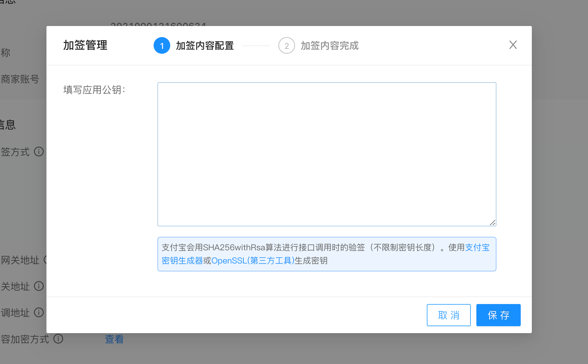Click the 加签内容完成 step label
This screenshot has width=588, height=364.
click(330, 45)
